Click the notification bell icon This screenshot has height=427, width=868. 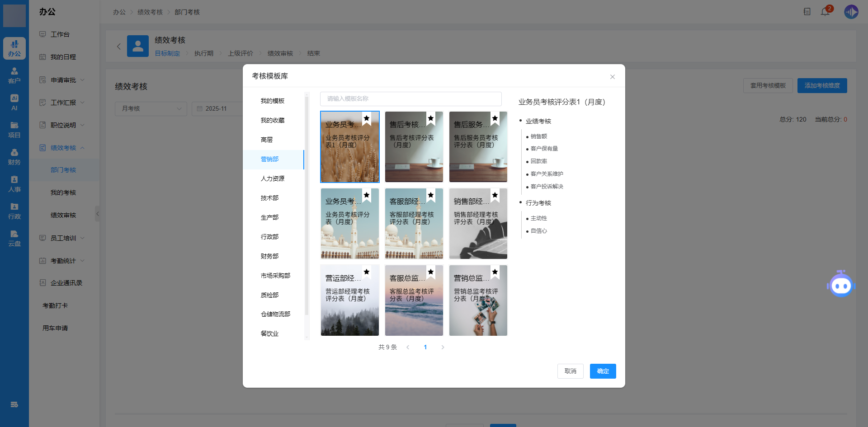pyautogui.click(x=825, y=12)
